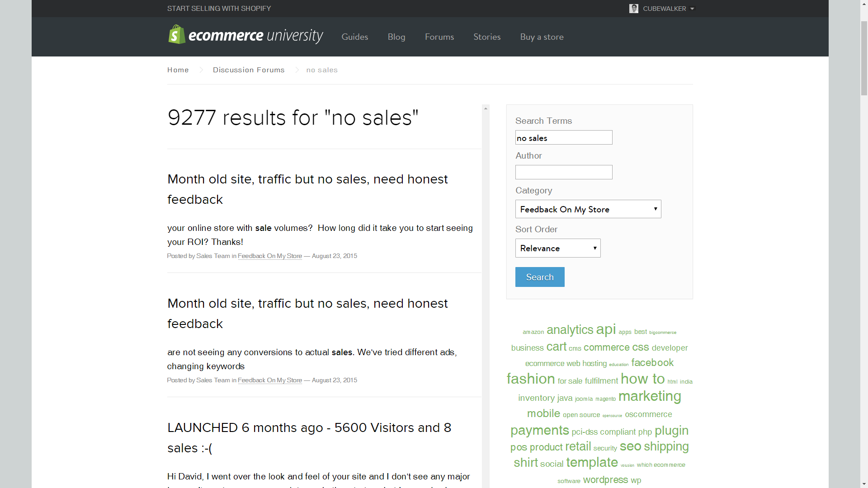
Task: Click the Stories navigation link
Action: (x=486, y=37)
